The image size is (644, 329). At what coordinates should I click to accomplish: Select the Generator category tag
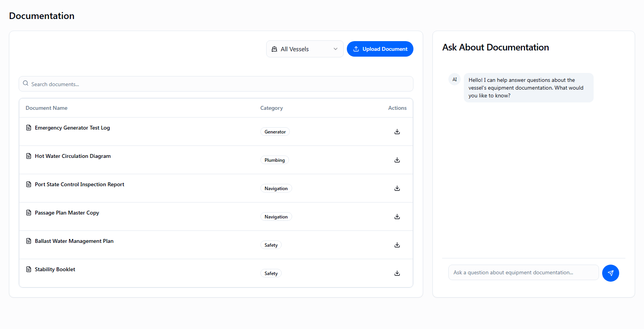(275, 132)
